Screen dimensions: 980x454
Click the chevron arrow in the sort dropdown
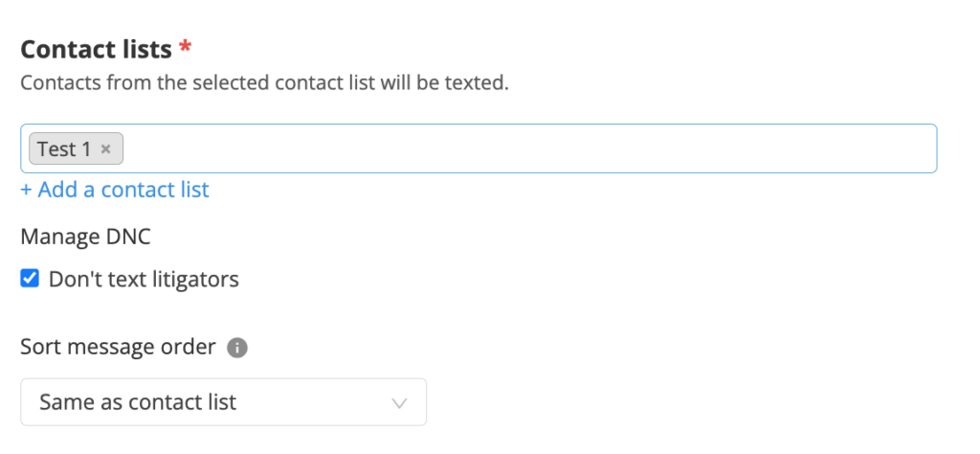399,402
